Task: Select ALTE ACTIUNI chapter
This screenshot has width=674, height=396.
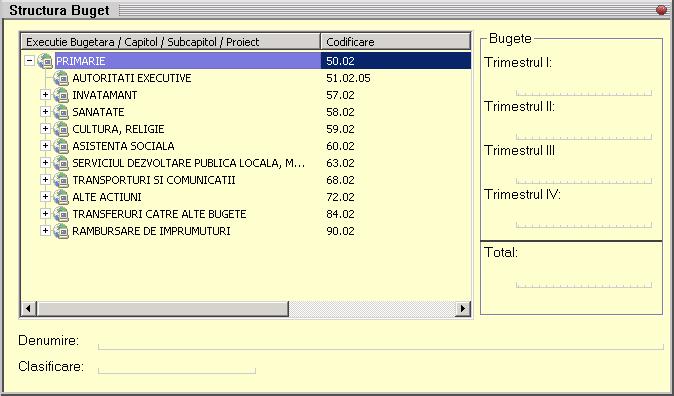Action: [107, 197]
